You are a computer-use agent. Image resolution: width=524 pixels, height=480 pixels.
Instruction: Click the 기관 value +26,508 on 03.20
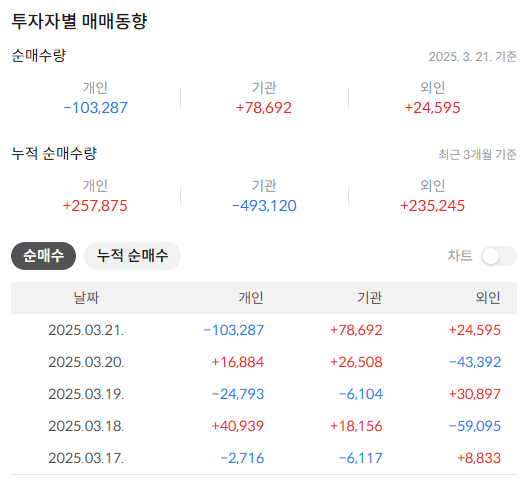[356, 362]
